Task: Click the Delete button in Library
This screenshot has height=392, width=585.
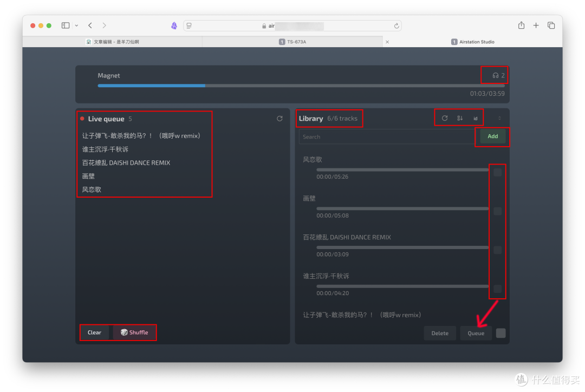Action: click(440, 333)
